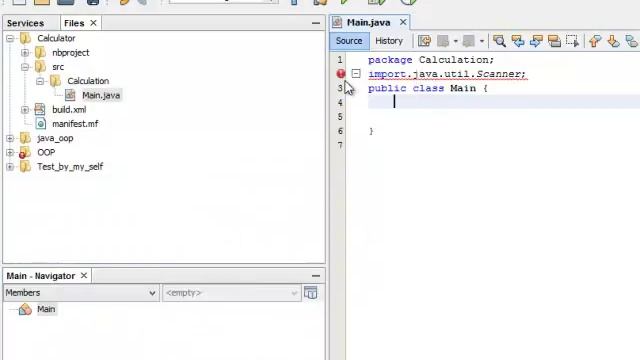The height and width of the screenshot is (360, 640).
Task: Select the Test_by_my_self project label
Action: coord(70,167)
